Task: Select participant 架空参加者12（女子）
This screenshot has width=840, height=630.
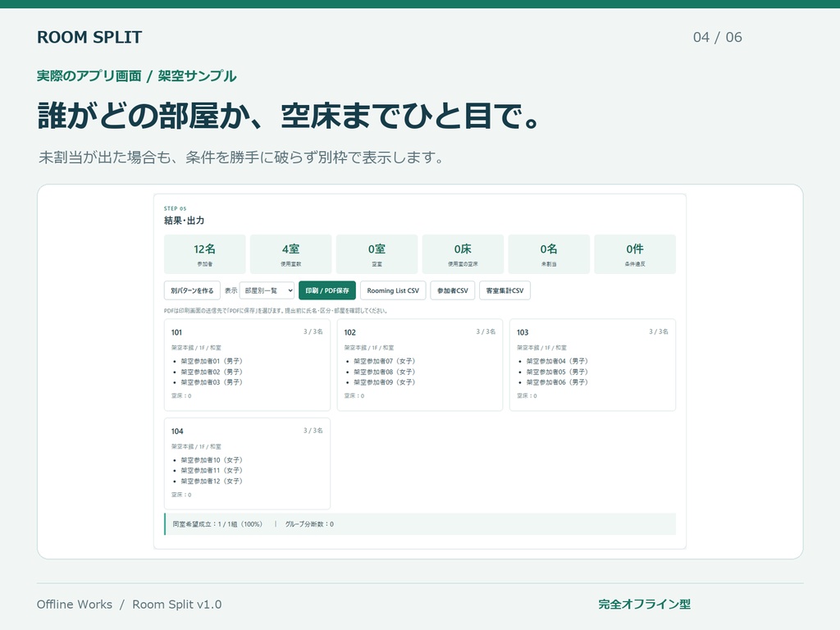Action: (212, 481)
